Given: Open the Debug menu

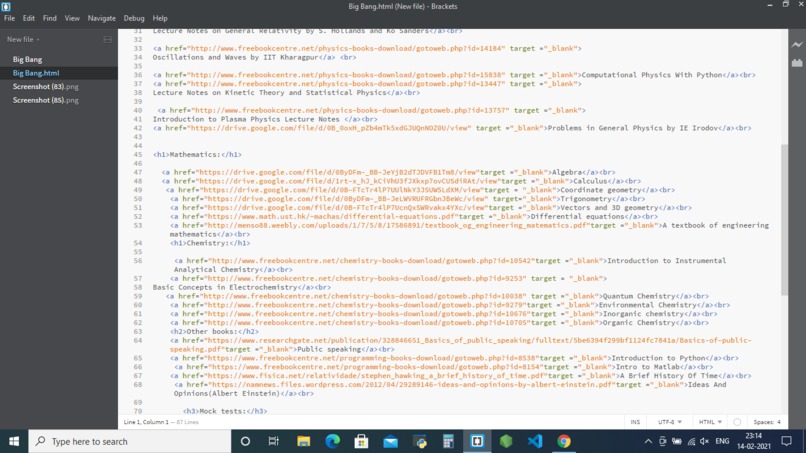Looking at the screenshot, I should pyautogui.click(x=134, y=18).
